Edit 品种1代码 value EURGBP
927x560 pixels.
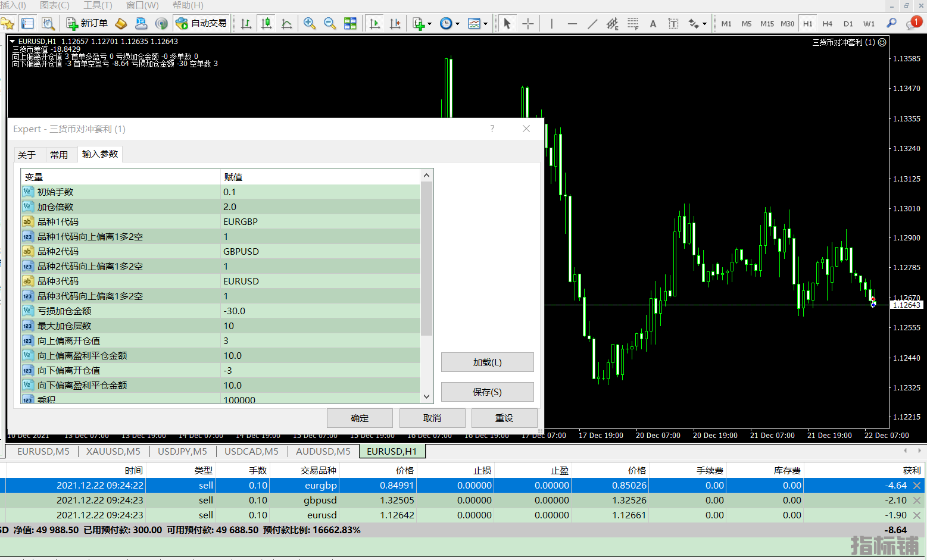tap(320, 221)
